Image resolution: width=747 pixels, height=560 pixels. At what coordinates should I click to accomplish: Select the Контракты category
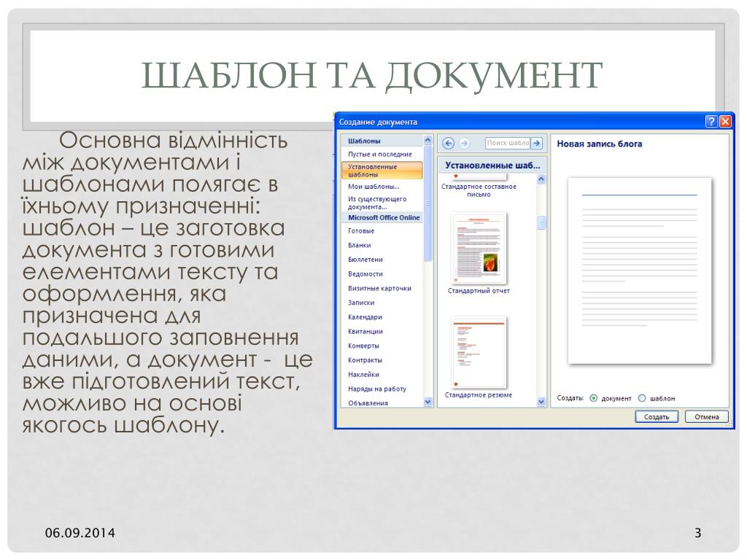pyautogui.click(x=365, y=360)
